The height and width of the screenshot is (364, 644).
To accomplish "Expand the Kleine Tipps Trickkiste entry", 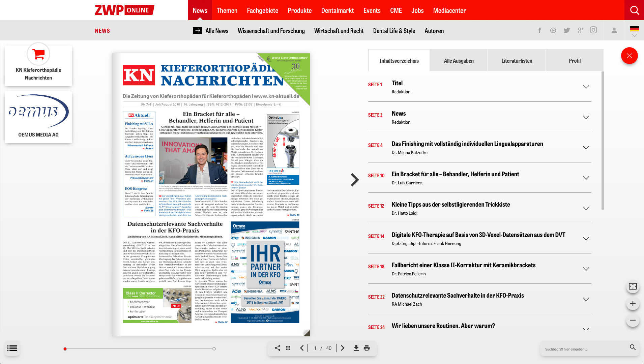I will coord(586,208).
